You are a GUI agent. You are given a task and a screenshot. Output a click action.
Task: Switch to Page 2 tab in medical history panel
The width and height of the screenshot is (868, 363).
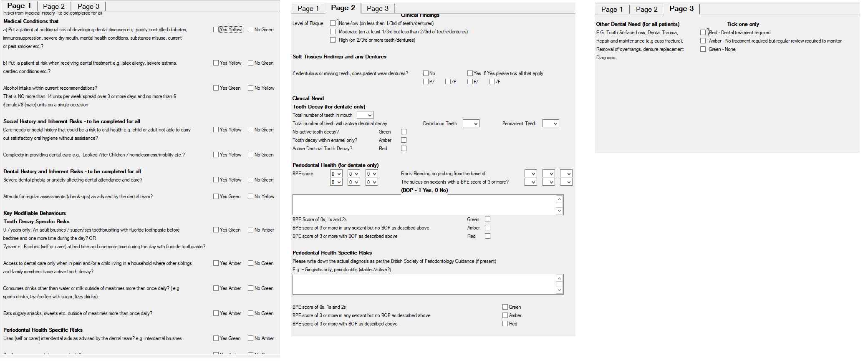[x=54, y=6]
